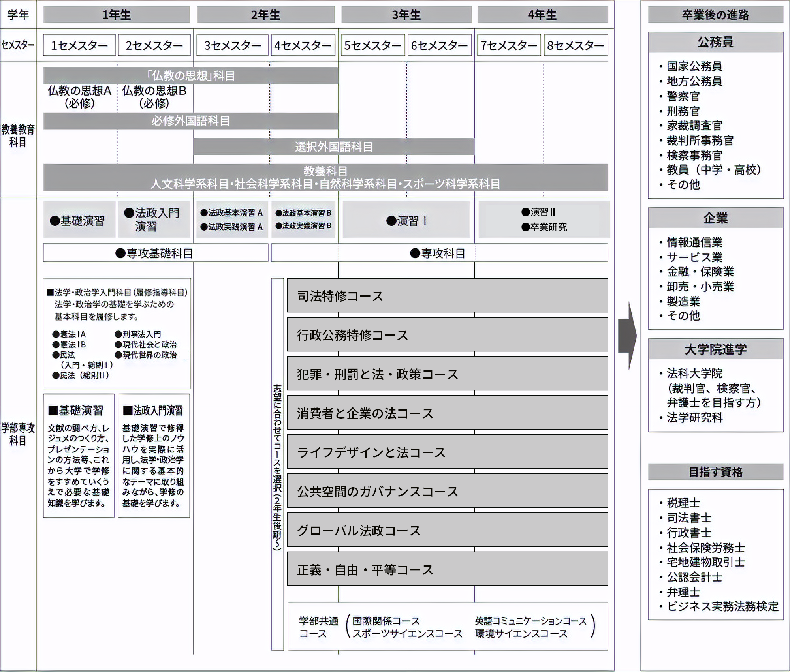Click the 卒業後の進路 header
790x672 pixels.
click(715, 15)
